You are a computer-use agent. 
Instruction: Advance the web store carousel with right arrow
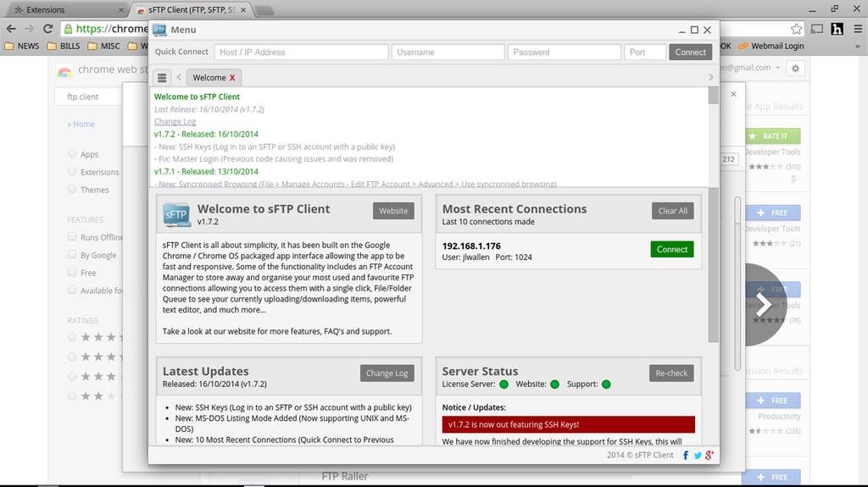point(764,304)
